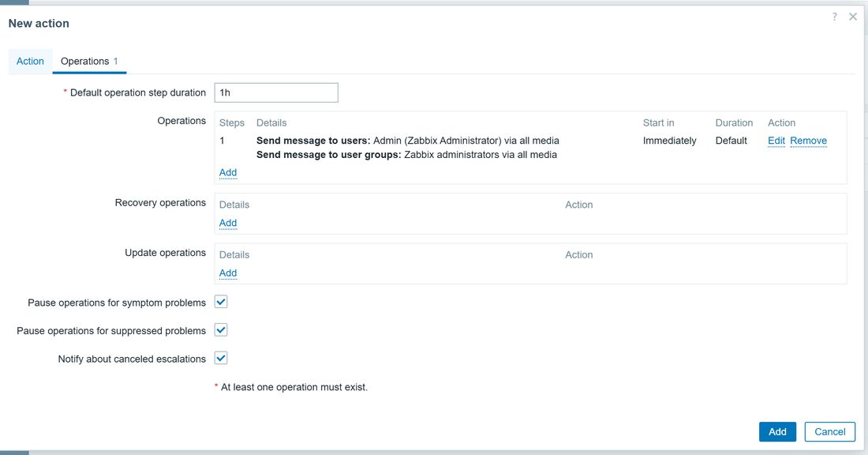
Task: Close the New action dialog
Action: [853, 17]
